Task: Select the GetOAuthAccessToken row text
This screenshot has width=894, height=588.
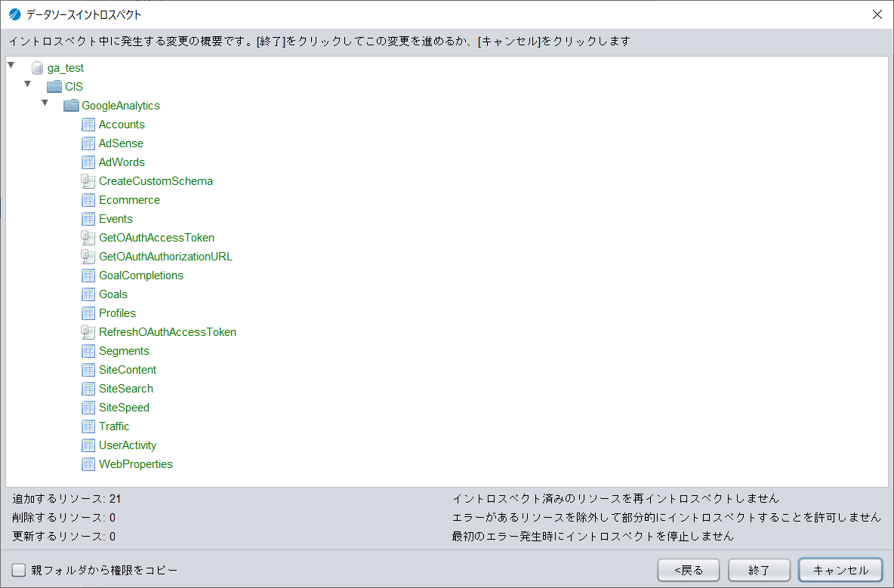Action: click(157, 238)
